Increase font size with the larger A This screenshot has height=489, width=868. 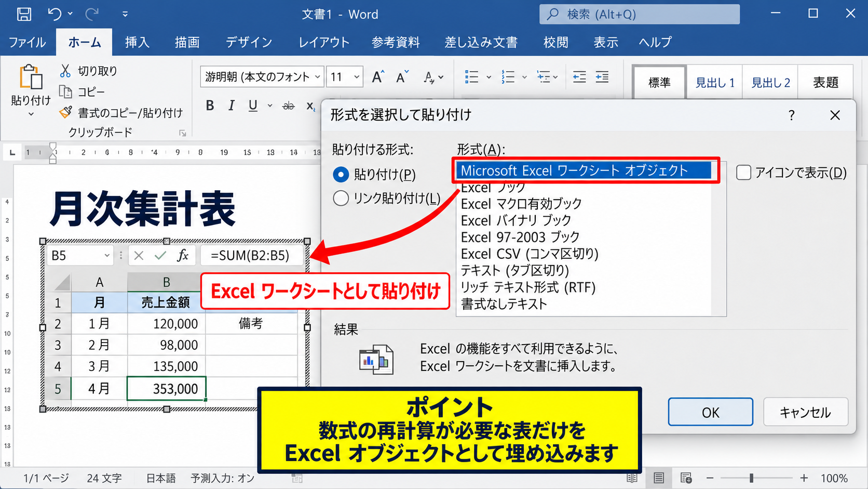coord(378,77)
